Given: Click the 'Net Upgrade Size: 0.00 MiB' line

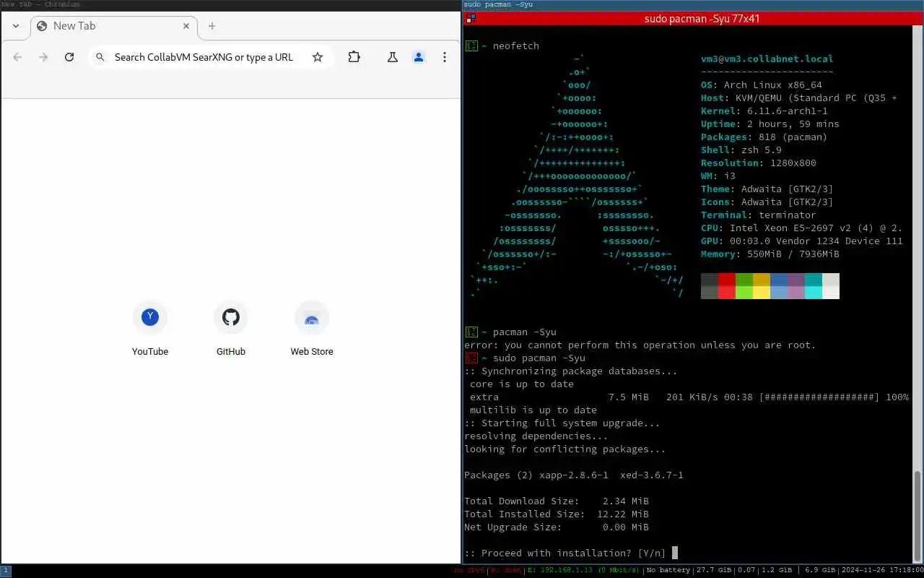Looking at the screenshot, I should [557, 527].
